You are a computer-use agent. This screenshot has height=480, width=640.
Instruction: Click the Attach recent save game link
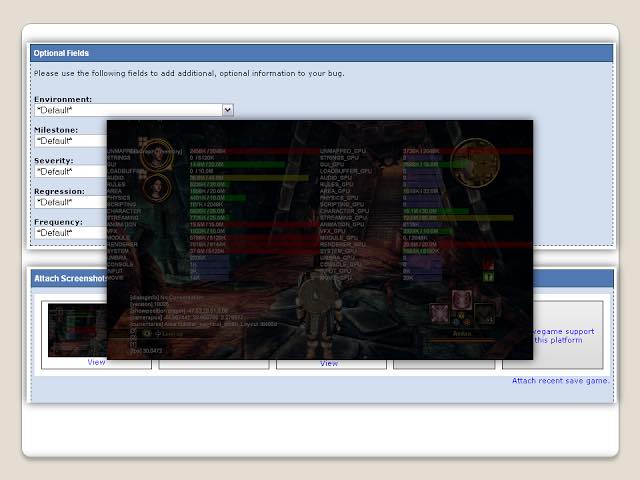pyautogui.click(x=560, y=381)
